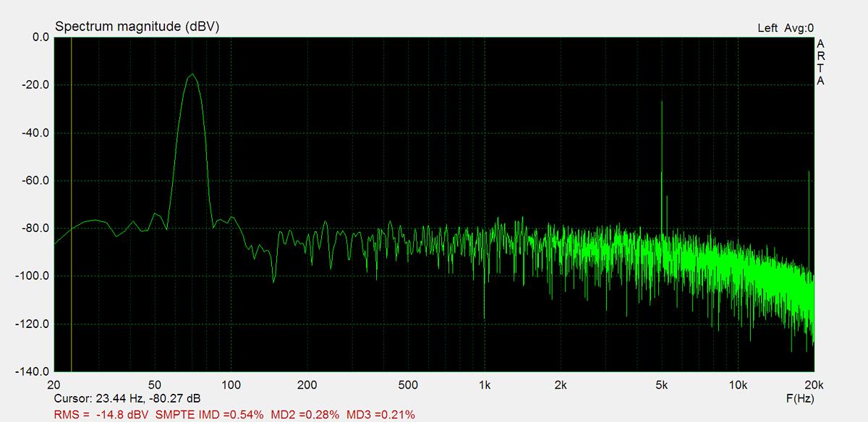The height and width of the screenshot is (422, 868).
Task: Click the SMPTE IMD =0.54% value
Action: pos(210,414)
